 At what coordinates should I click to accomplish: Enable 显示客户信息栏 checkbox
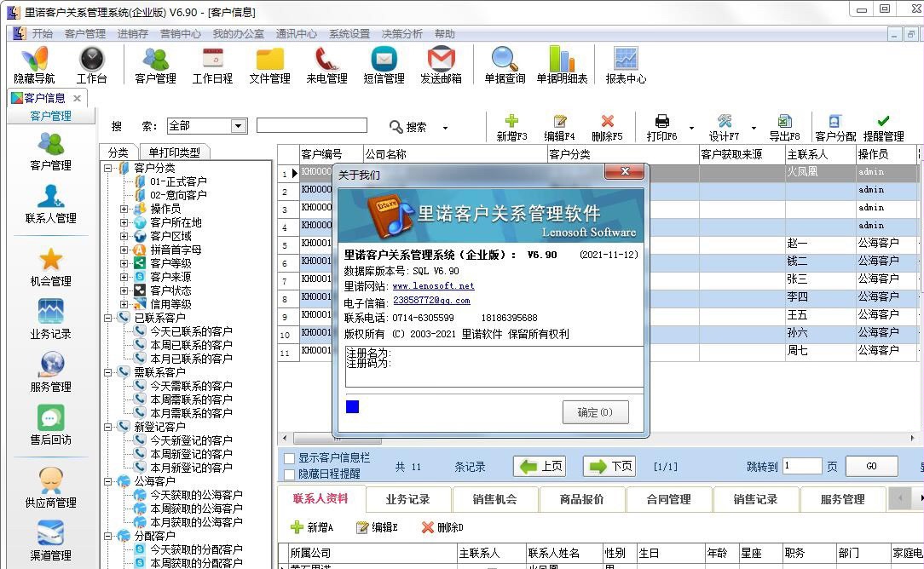[289, 458]
